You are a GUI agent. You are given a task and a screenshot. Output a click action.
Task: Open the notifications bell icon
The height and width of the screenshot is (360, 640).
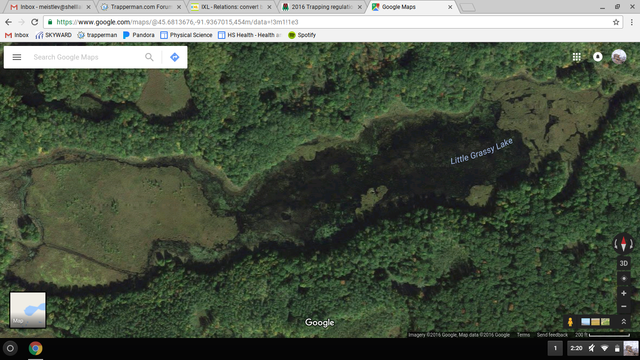click(x=598, y=57)
